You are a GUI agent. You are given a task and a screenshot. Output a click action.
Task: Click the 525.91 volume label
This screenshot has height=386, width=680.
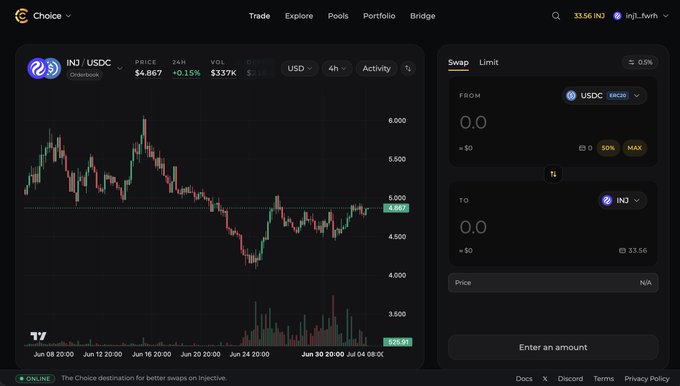(x=398, y=342)
